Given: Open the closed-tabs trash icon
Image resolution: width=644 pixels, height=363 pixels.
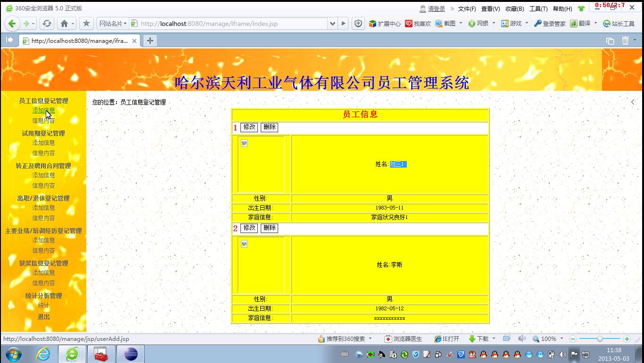Looking at the screenshot, I should click(625, 40).
